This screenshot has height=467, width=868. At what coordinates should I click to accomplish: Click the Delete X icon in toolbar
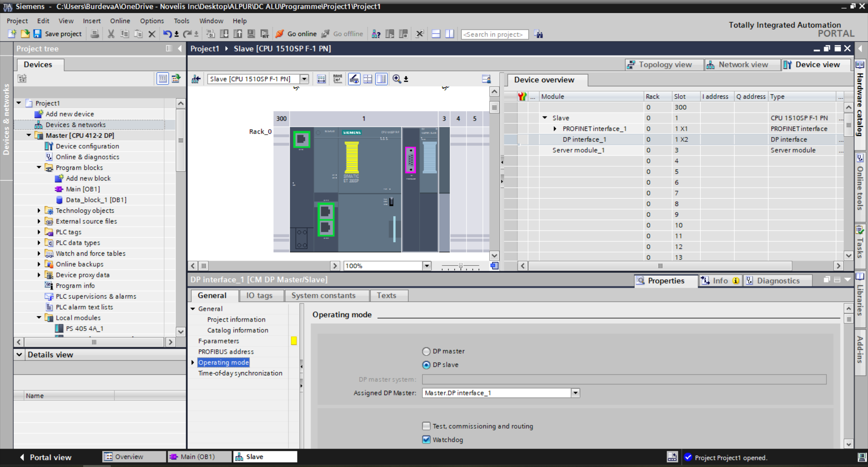pyautogui.click(x=152, y=34)
